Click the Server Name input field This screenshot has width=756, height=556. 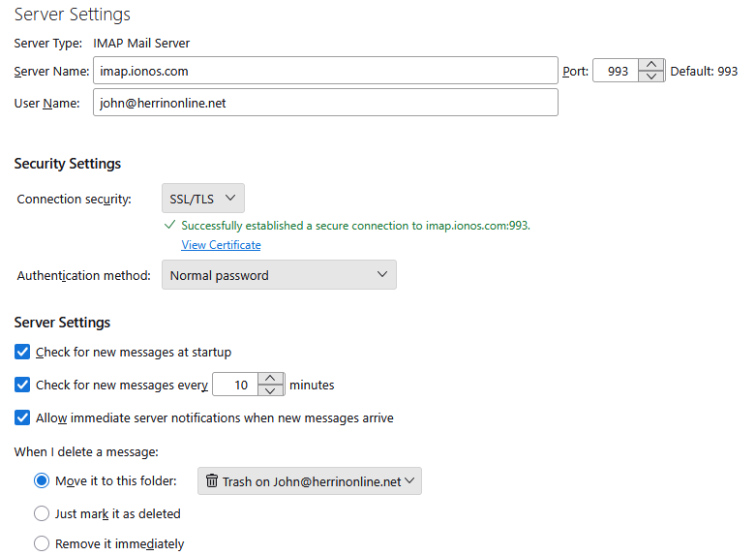(x=325, y=72)
